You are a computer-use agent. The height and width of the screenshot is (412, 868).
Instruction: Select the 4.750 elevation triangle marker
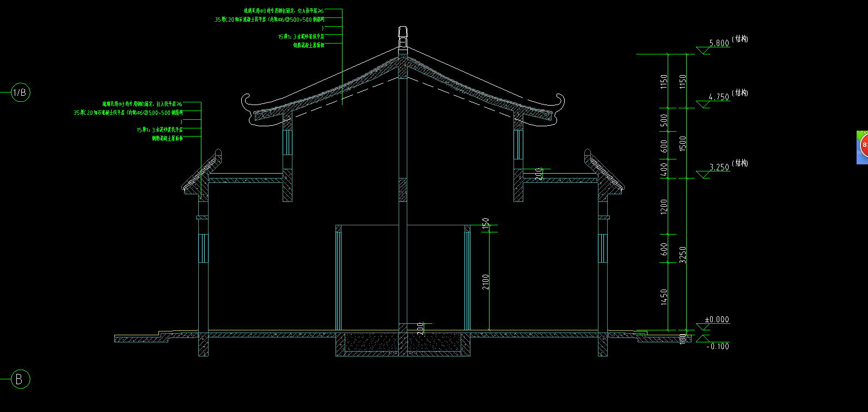(x=703, y=104)
